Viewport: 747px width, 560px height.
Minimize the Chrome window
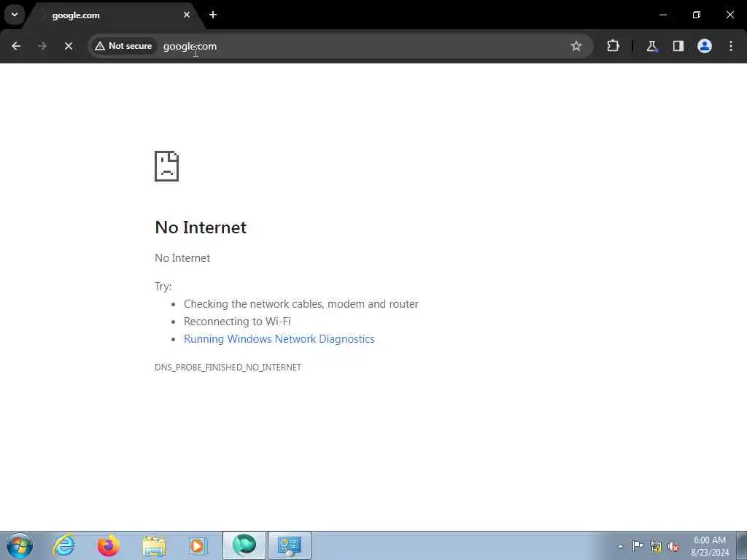click(x=662, y=15)
